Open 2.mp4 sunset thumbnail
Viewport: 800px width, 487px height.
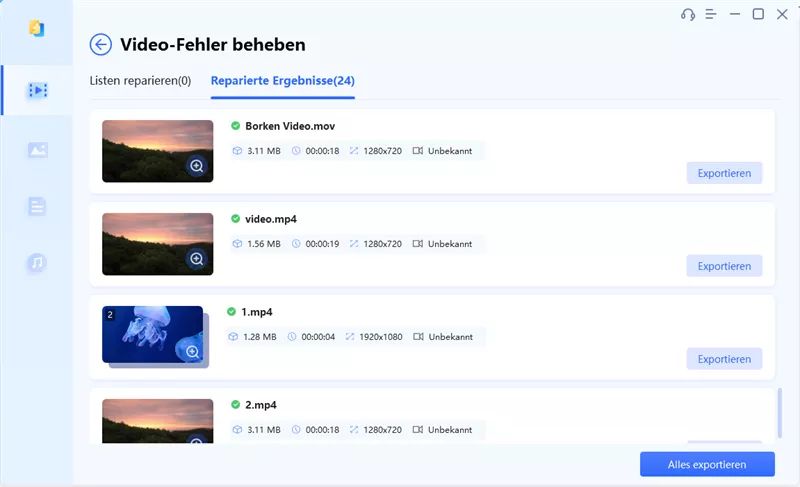point(158,421)
